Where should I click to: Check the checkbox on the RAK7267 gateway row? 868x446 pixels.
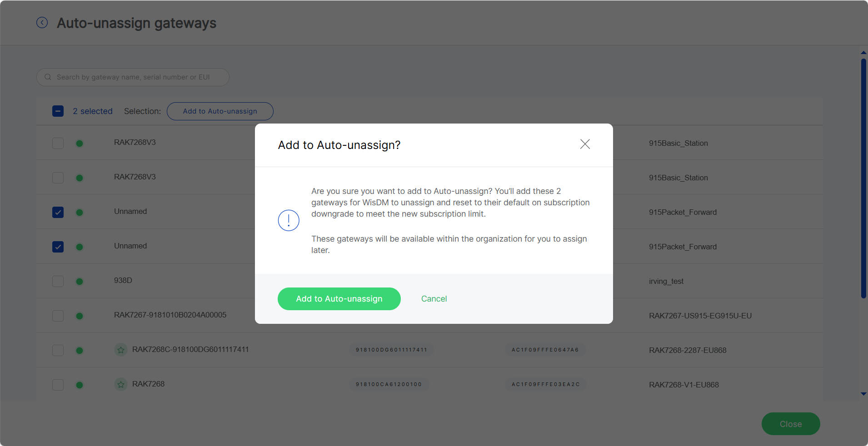(58, 316)
